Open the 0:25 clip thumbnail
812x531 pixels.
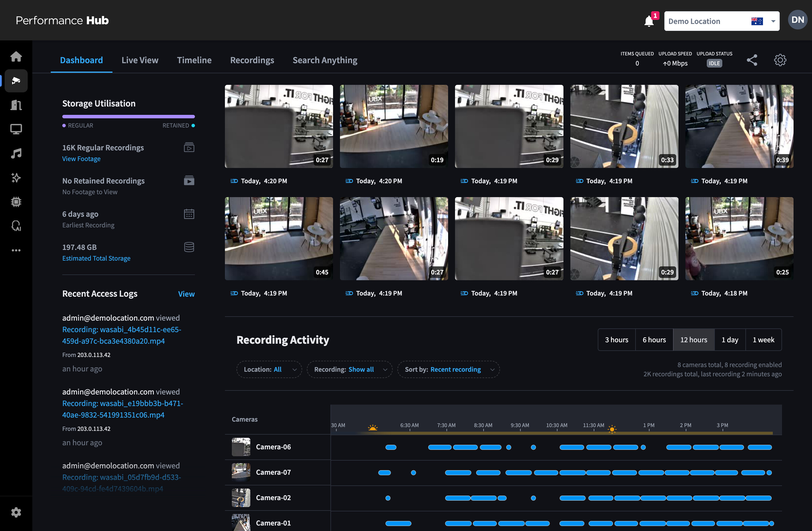(739, 238)
